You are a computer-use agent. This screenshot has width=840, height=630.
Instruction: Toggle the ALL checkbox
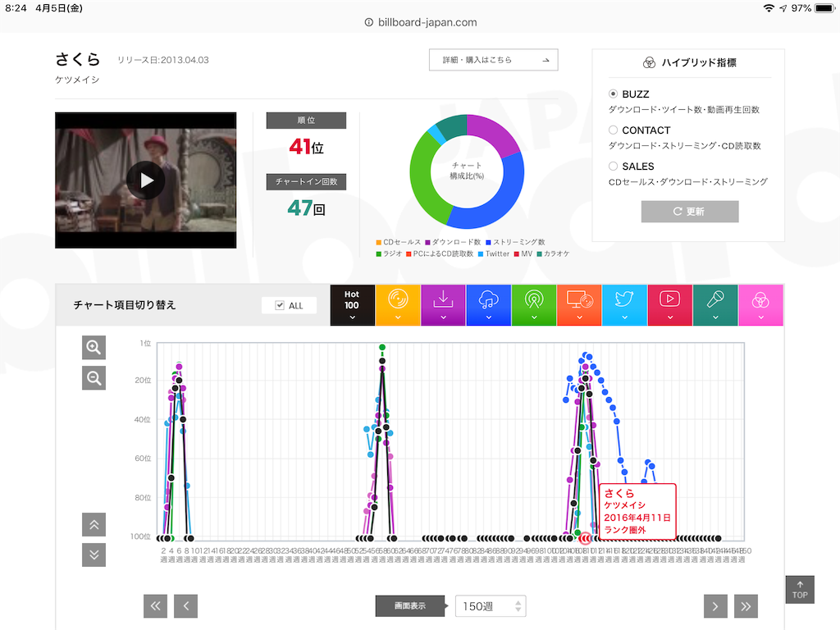click(280, 305)
